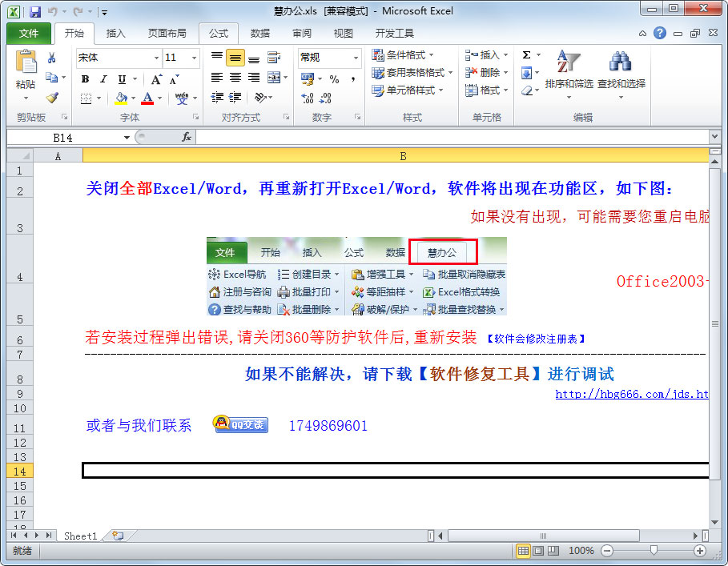Insert function fx button
Viewport: 728px width, 566px height.
186,137
